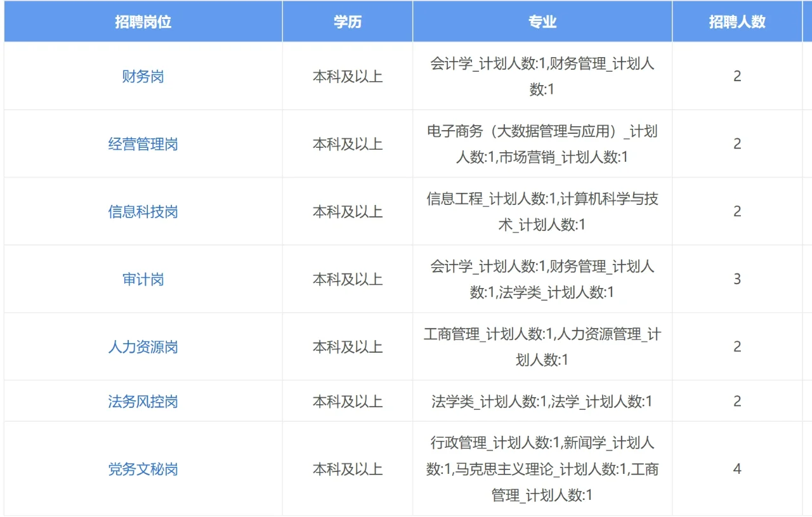Click headcount 3 in the 审计岗 row

coord(737,279)
